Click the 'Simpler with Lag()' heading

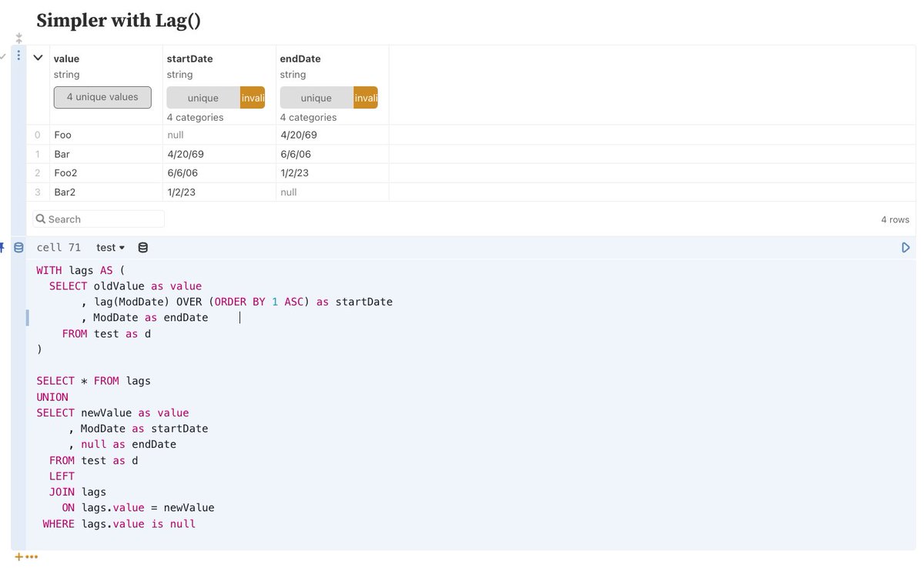(119, 21)
